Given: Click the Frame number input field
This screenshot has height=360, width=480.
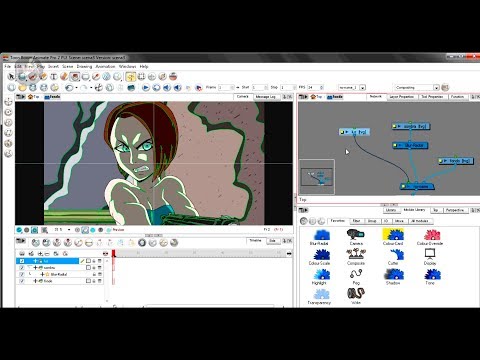Looking at the screenshot, I should click(226, 87).
